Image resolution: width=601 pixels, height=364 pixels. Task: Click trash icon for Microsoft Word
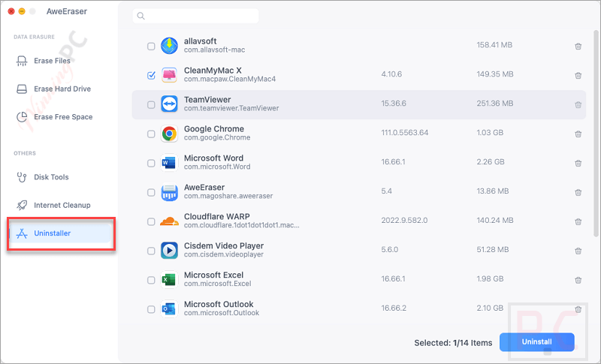578,163
